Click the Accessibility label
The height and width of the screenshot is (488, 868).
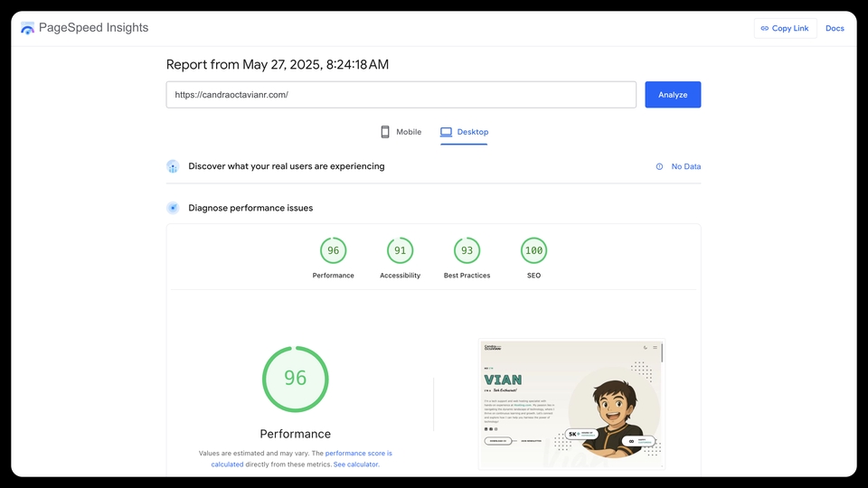coord(401,276)
